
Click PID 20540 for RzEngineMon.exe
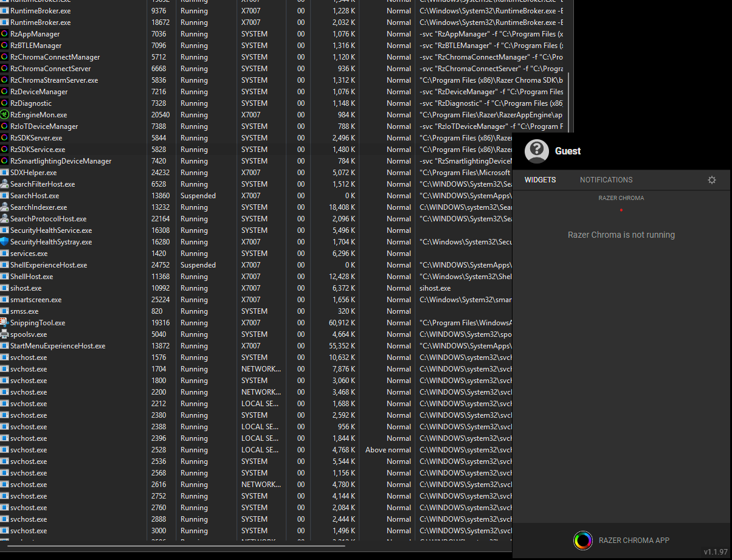pos(161,115)
